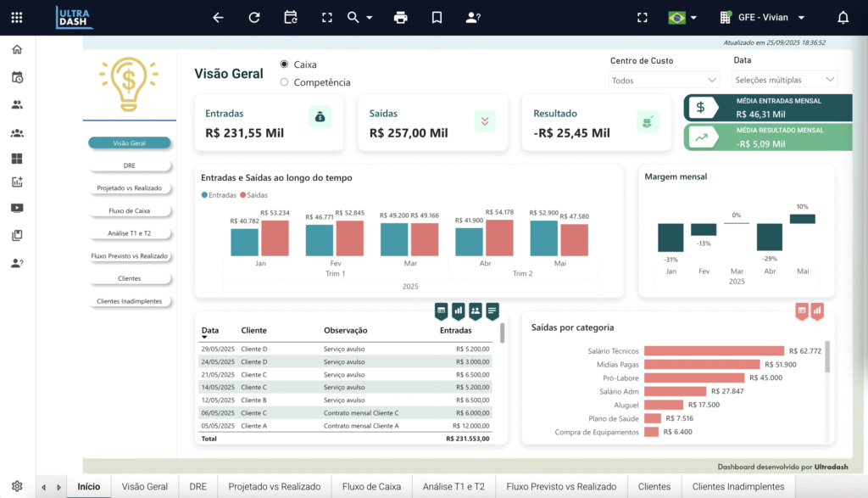Go to Projetado vs Realizado side button
The width and height of the screenshot is (868, 498).
[130, 188]
